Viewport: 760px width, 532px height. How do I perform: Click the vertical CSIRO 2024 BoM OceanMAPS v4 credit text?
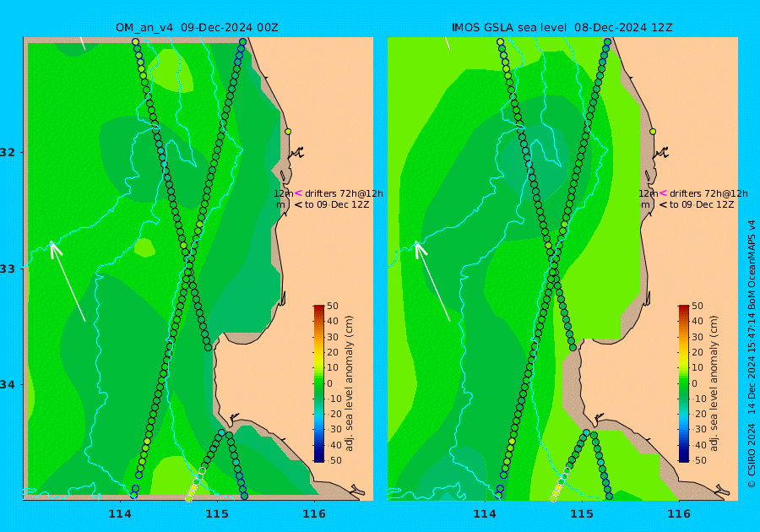[752, 355]
